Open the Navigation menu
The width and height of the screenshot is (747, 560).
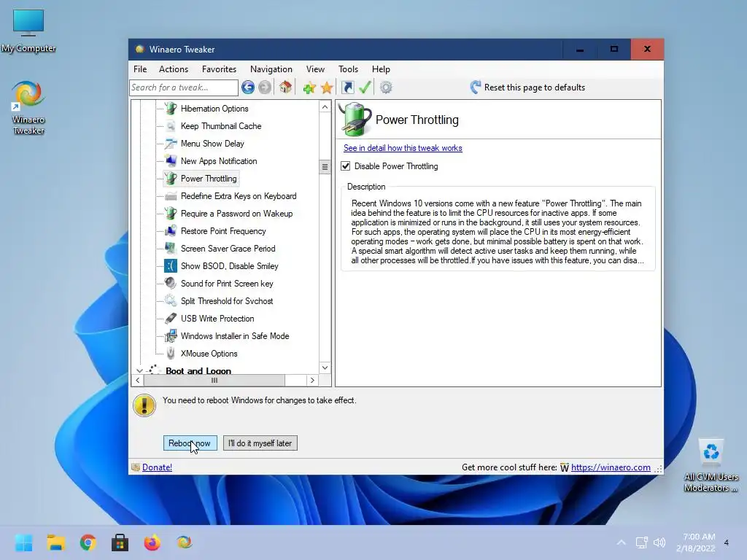[x=271, y=69]
